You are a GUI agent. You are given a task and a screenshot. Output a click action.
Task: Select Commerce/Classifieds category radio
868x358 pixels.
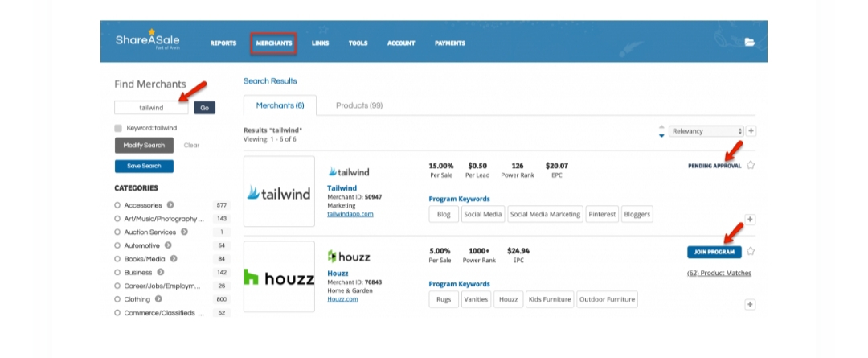[x=117, y=313]
